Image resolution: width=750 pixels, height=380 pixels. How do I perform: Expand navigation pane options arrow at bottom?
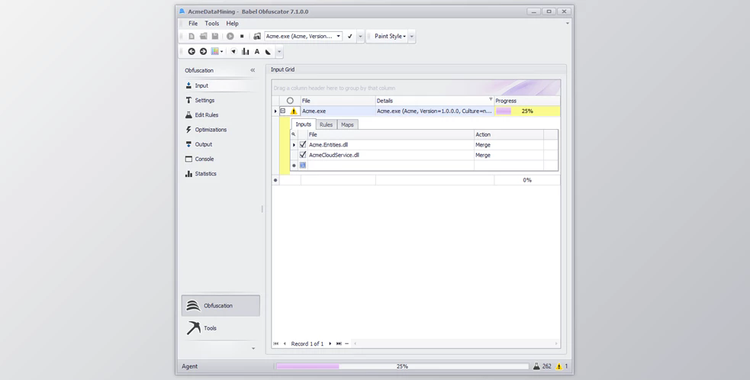(253, 348)
